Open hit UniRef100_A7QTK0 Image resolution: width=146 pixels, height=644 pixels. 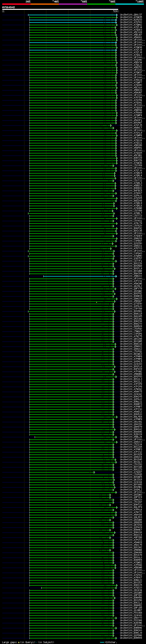click(131, 22)
